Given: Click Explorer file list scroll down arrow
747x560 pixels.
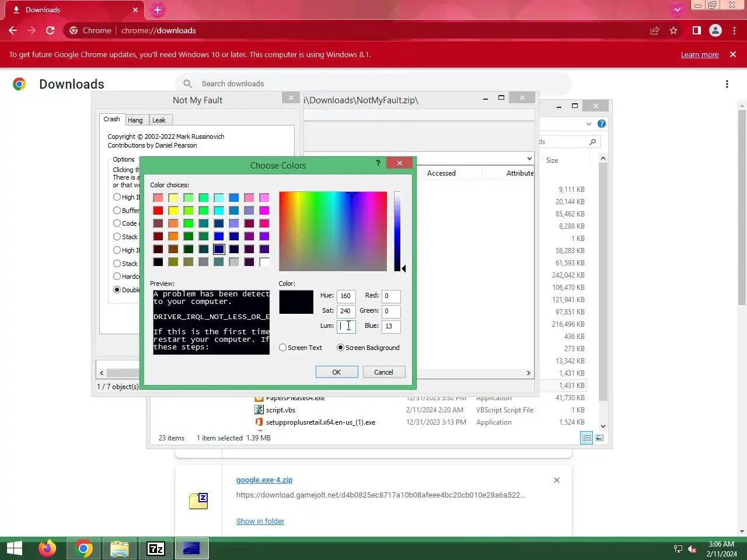Looking at the screenshot, I should [603, 426].
